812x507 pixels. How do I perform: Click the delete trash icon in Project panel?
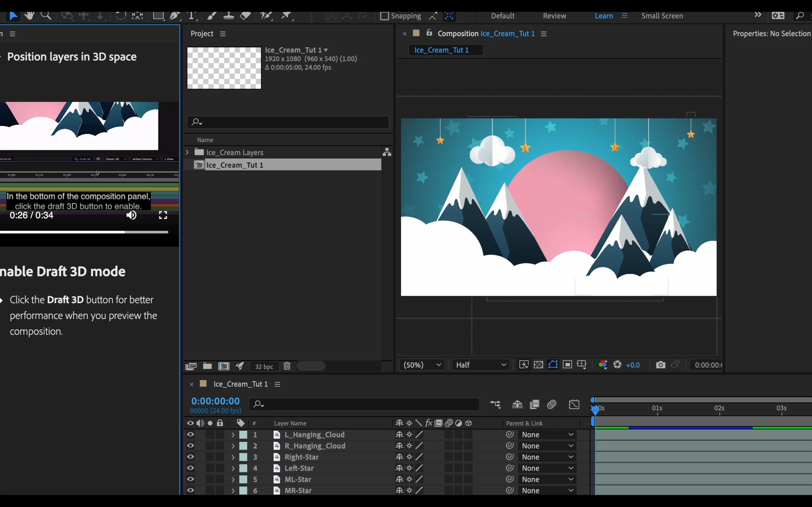point(287,366)
